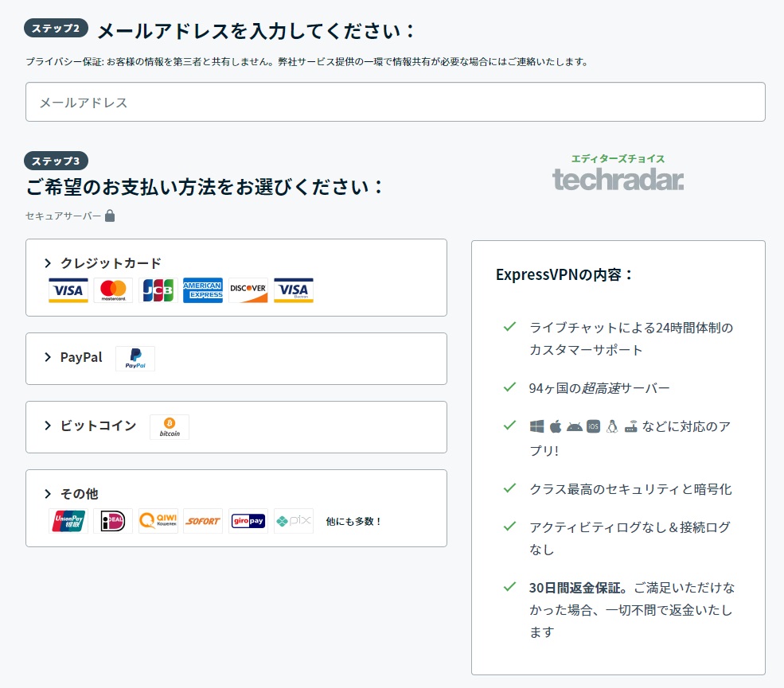784x688 pixels.
Task: Expand the credit card payment option
Action: coord(236,278)
